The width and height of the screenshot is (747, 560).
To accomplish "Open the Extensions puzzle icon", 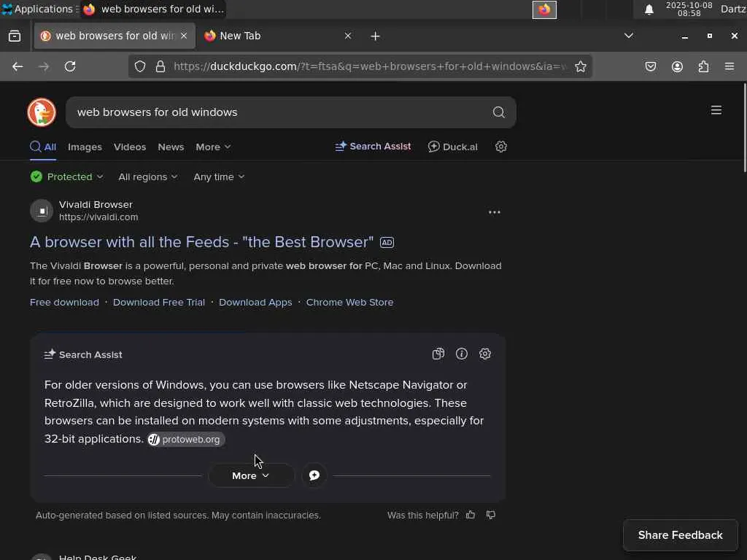I will tap(704, 66).
